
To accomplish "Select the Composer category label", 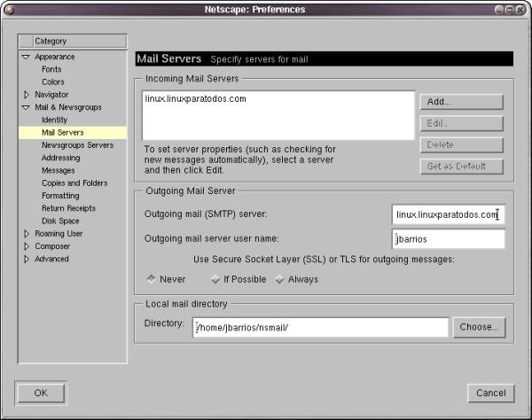I will 52,246.
